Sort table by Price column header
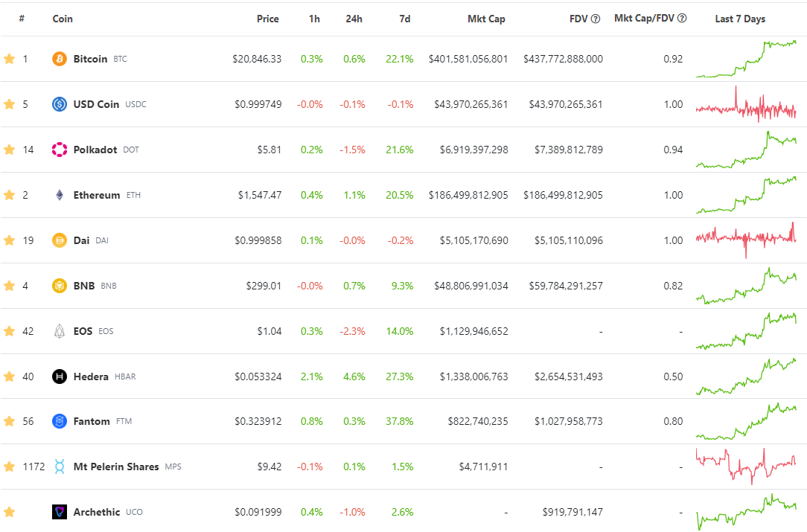Viewport: 807px width, 532px height. pyautogui.click(x=267, y=19)
